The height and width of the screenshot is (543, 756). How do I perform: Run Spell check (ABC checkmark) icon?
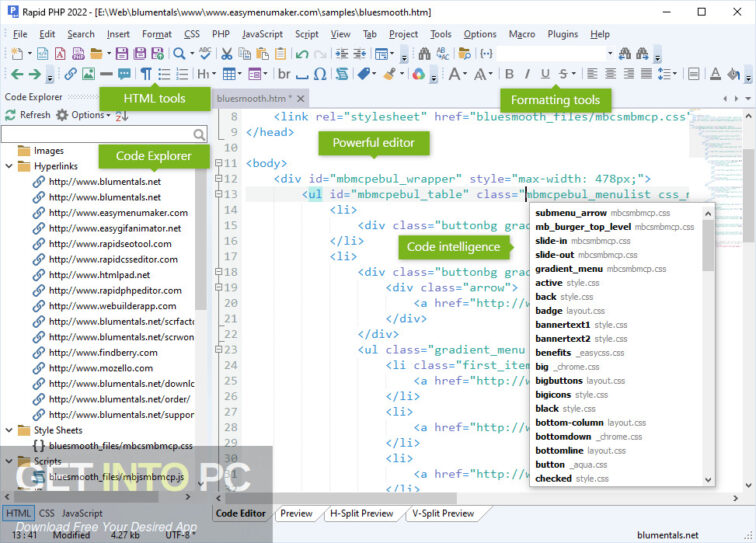[x=205, y=54]
